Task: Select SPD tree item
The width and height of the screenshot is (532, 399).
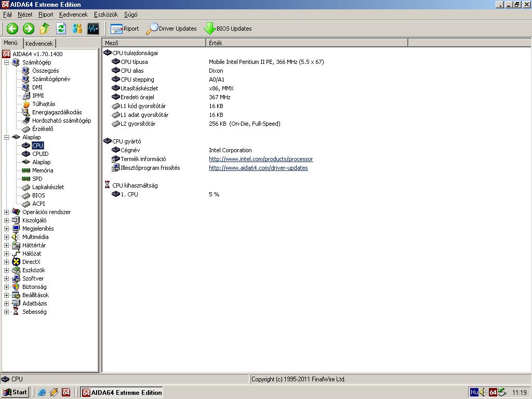Action: (x=37, y=179)
